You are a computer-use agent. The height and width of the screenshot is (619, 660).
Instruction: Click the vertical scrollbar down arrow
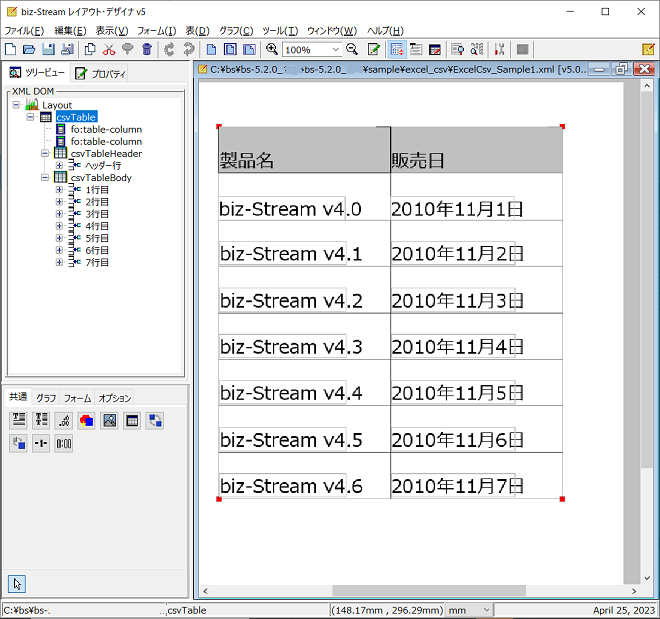(x=647, y=578)
